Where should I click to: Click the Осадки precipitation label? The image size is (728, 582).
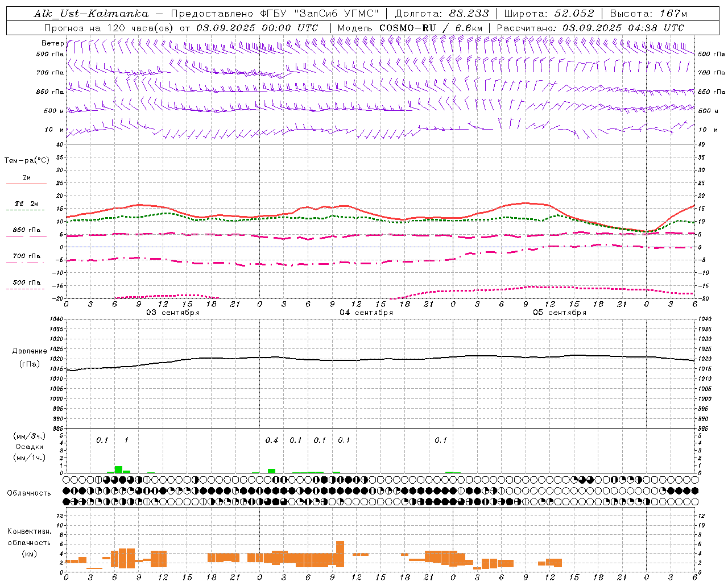(x=30, y=447)
